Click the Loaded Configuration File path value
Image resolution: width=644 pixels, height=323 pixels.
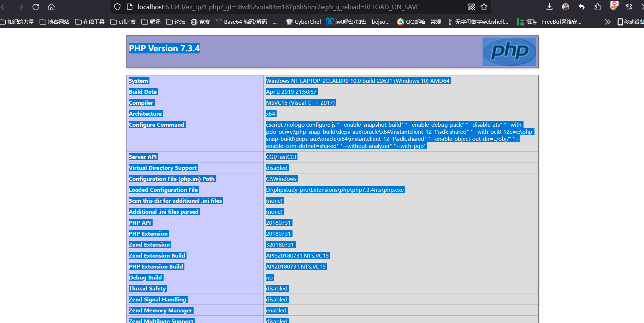(335, 190)
